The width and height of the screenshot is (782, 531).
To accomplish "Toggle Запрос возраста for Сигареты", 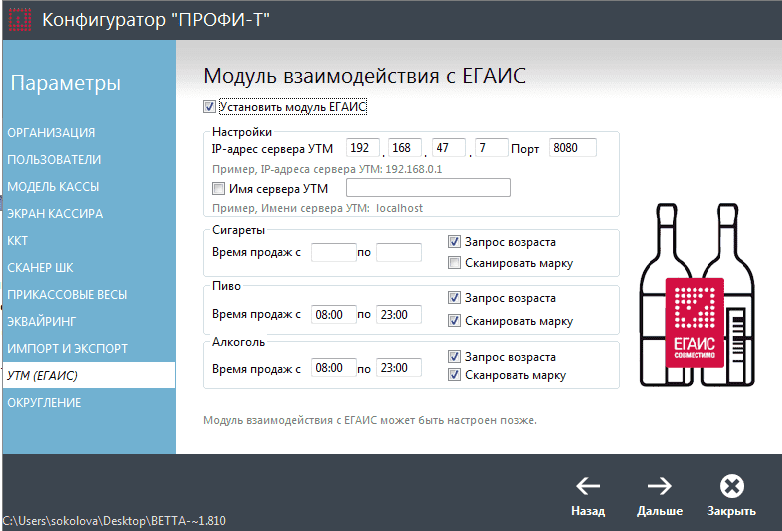I will (454, 242).
